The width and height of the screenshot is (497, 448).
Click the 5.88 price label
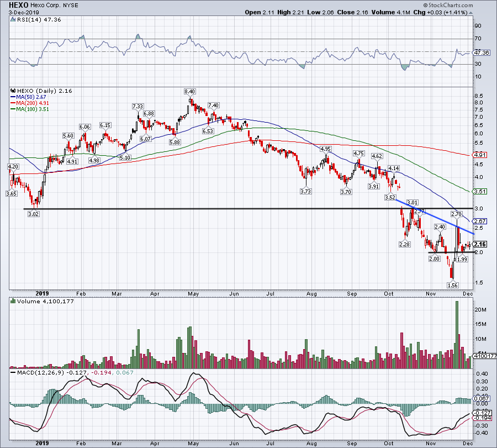175,143
